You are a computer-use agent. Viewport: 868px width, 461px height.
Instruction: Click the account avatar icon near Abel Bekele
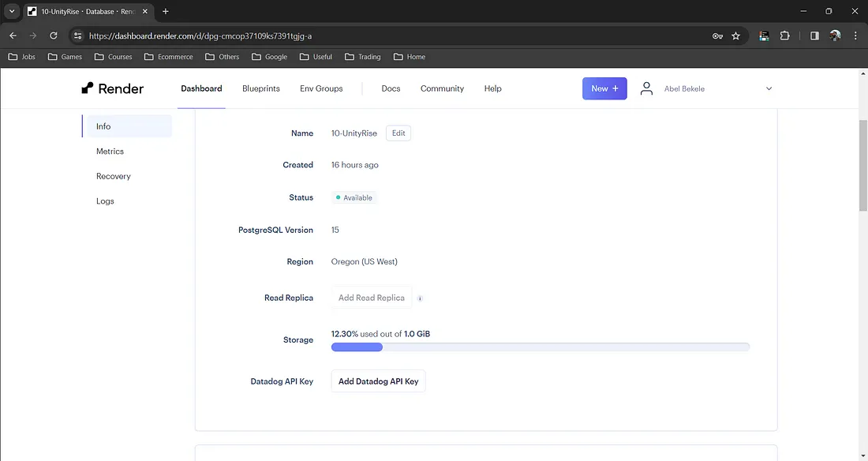[x=646, y=88]
